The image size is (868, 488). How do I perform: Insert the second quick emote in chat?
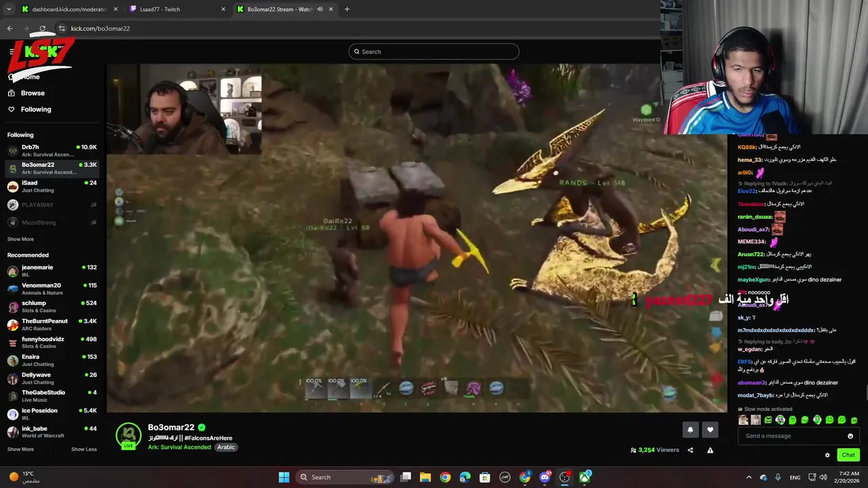click(x=755, y=420)
